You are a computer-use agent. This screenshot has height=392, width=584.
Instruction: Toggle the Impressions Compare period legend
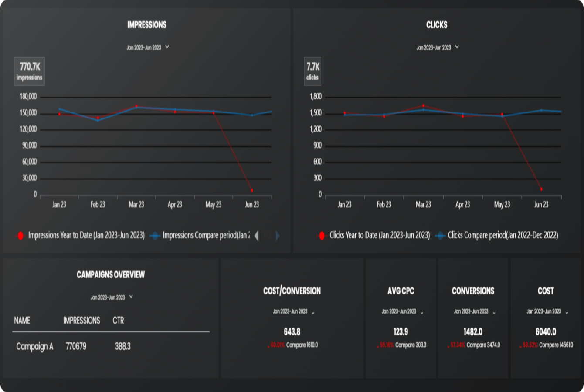[200, 236]
